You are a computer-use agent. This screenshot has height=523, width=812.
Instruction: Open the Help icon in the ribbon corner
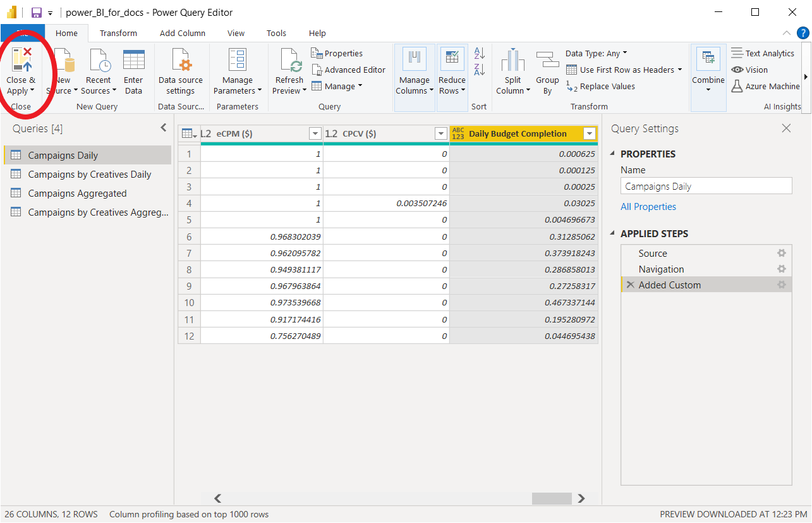(x=803, y=33)
